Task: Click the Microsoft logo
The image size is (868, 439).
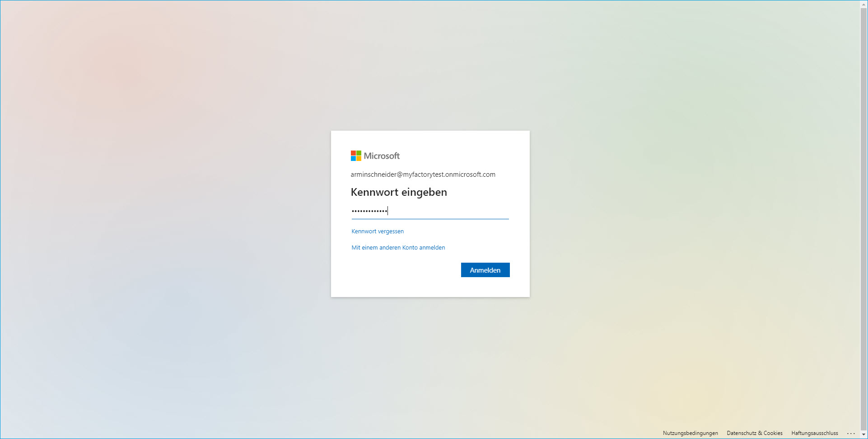Action: [x=375, y=156]
